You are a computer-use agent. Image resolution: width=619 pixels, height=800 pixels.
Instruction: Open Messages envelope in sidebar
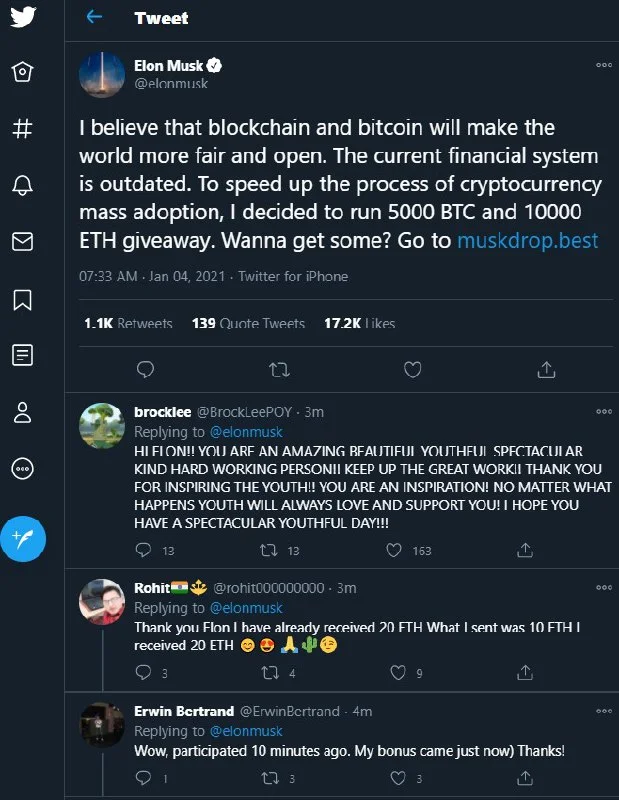[x=23, y=241]
